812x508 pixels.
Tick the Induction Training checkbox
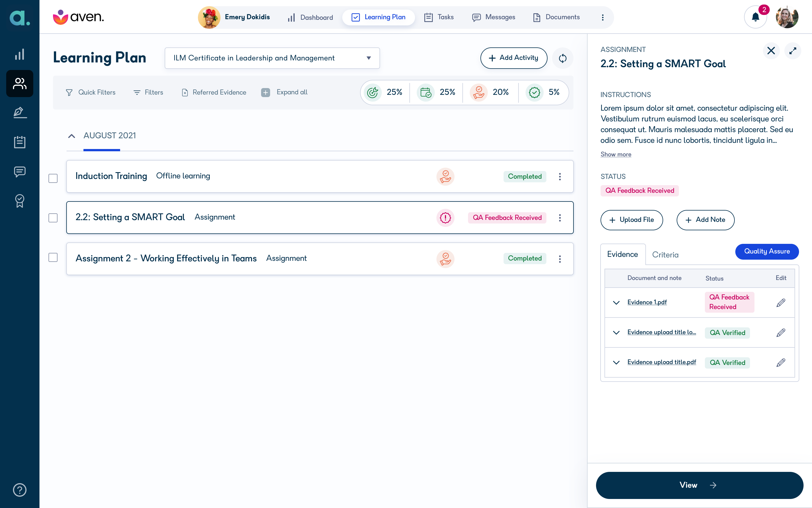click(x=53, y=178)
